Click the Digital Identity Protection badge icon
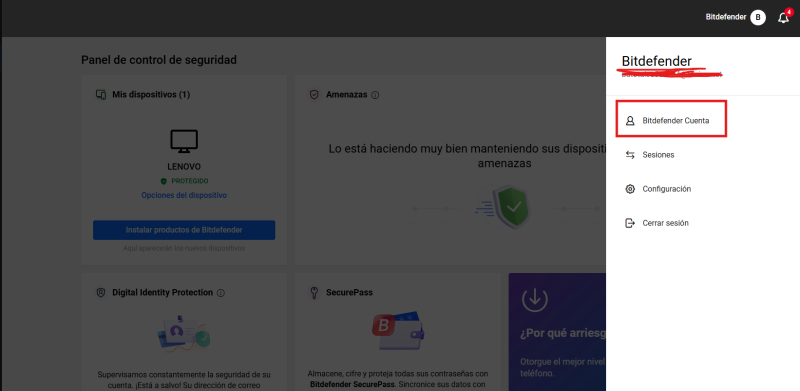This screenshot has height=391, width=800. [x=101, y=292]
